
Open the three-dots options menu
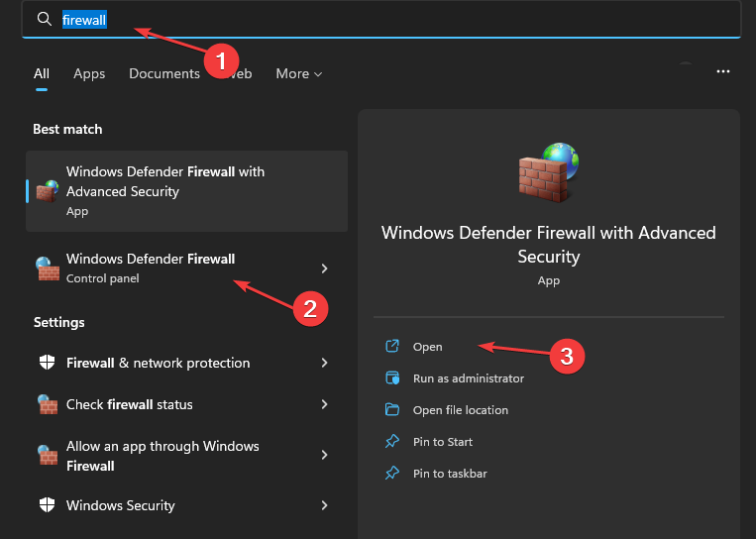tap(723, 72)
